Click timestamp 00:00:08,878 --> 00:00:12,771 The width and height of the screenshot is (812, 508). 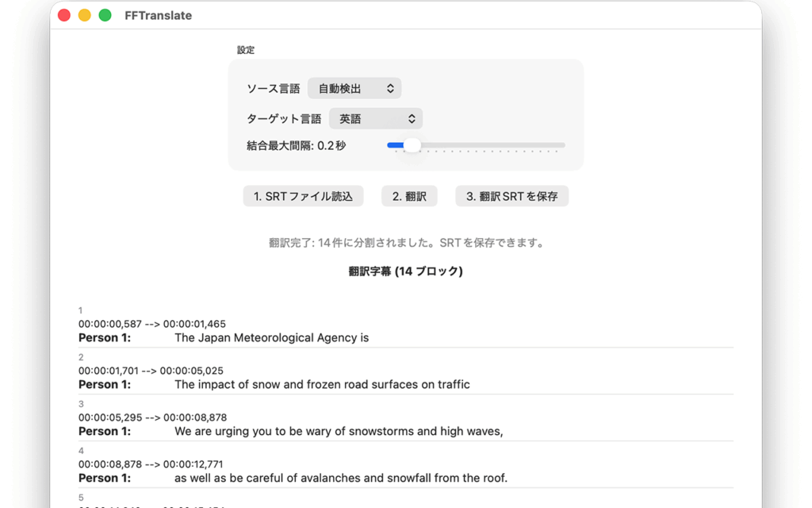(x=152, y=464)
